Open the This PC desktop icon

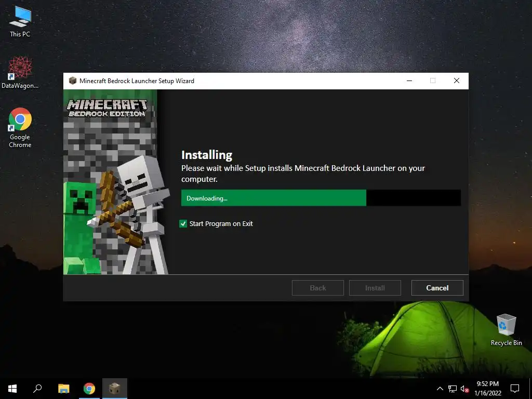tap(20, 22)
